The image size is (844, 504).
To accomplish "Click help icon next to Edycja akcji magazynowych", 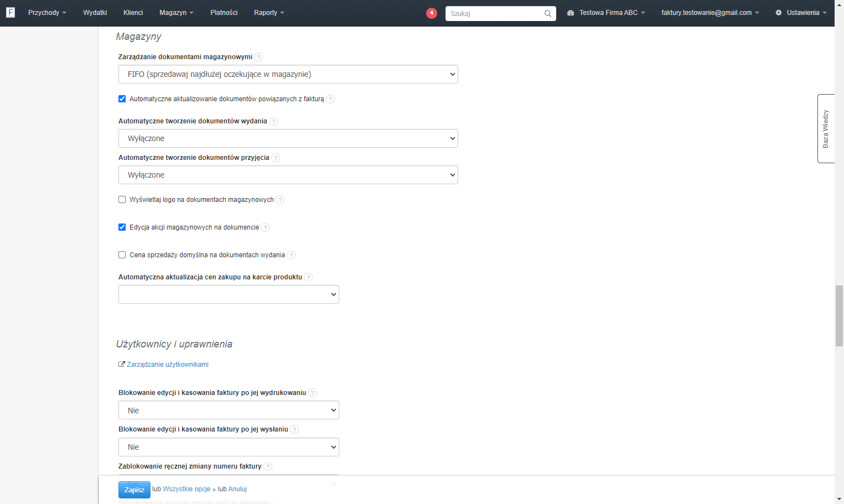I will tap(265, 227).
